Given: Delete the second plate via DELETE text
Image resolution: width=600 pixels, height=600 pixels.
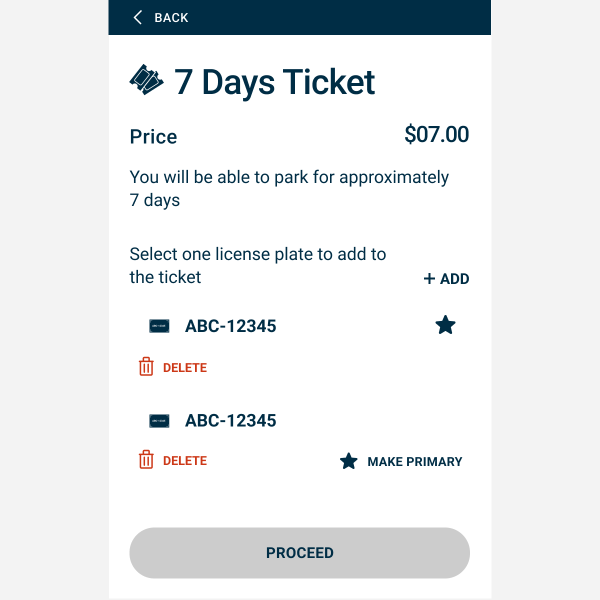Looking at the screenshot, I should (x=185, y=461).
